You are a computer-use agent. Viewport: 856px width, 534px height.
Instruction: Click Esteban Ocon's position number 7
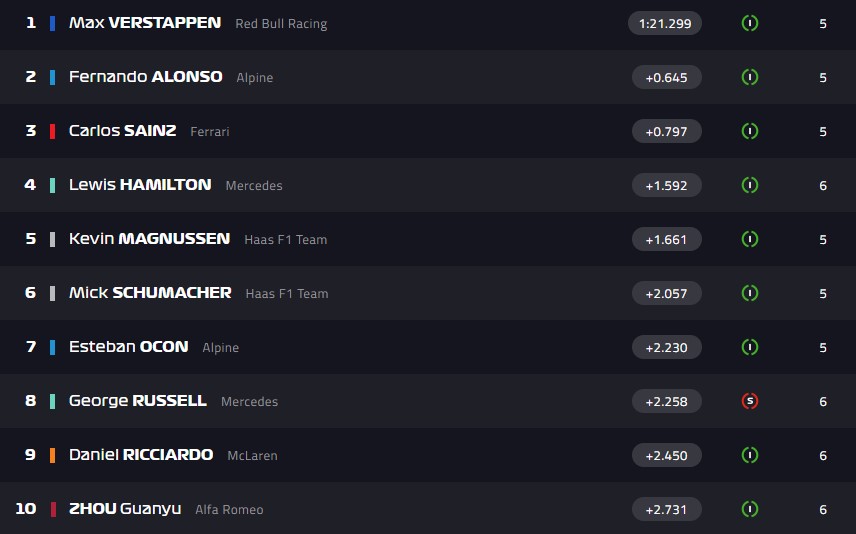[x=31, y=347]
